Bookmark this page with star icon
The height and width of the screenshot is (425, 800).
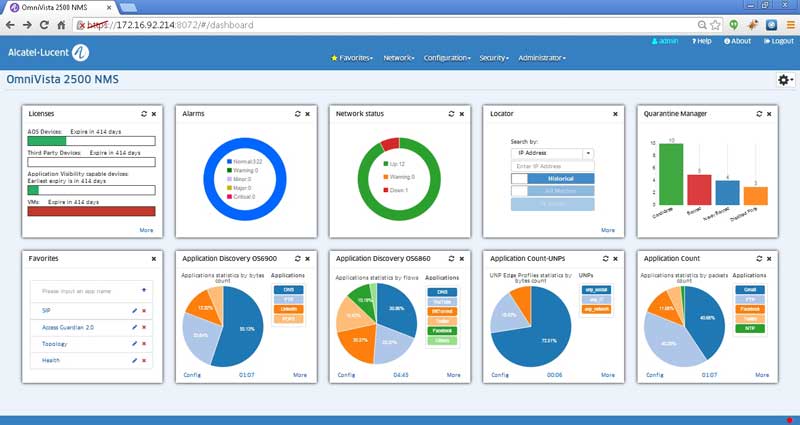(x=715, y=25)
